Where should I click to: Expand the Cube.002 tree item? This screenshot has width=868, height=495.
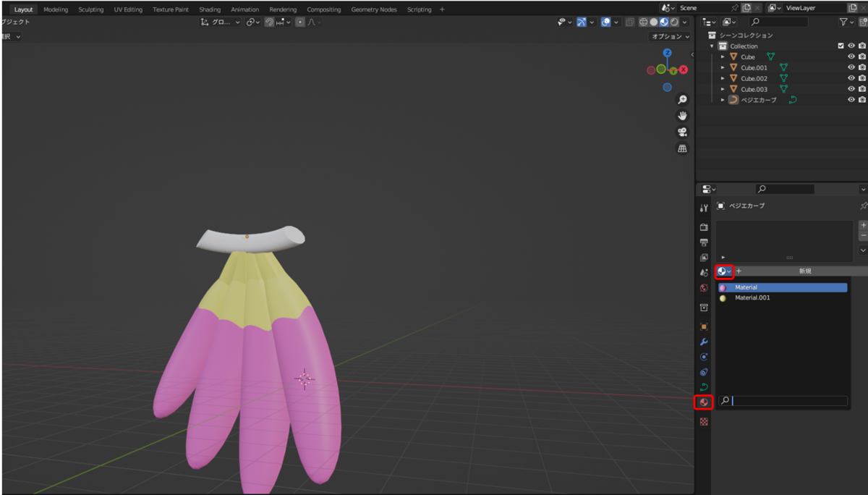pyautogui.click(x=723, y=79)
